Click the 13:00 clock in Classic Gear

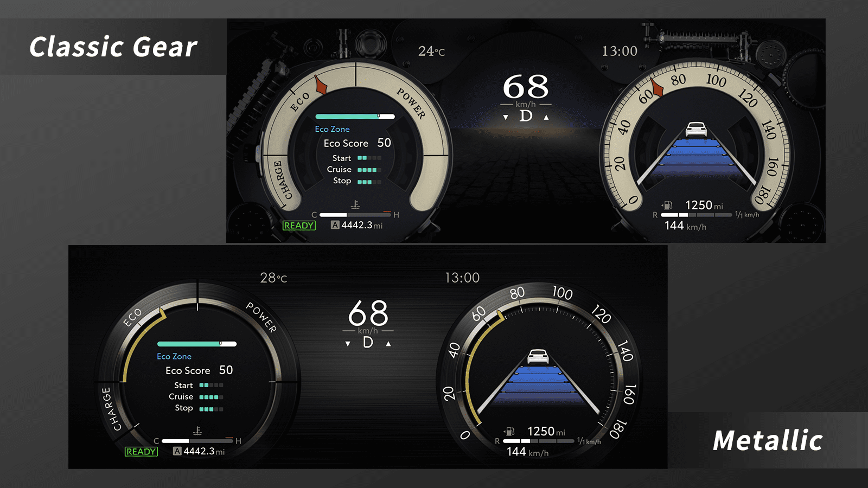[620, 51]
